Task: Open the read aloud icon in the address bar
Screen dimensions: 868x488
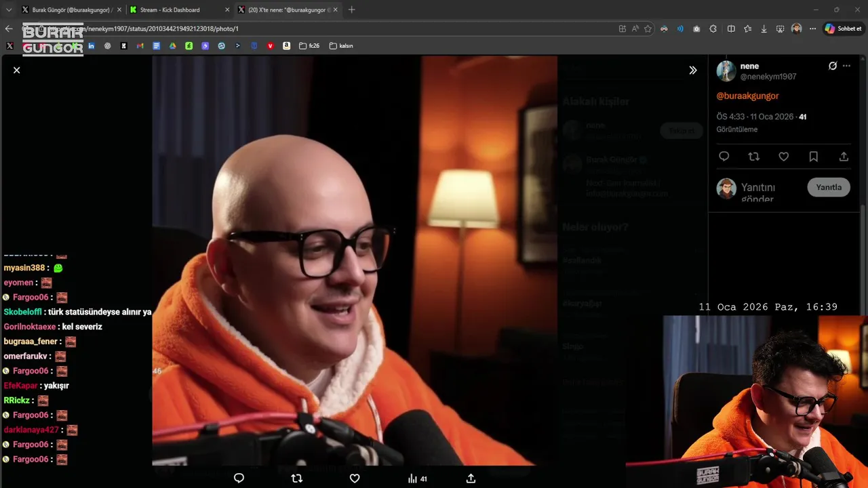Action: (x=635, y=28)
